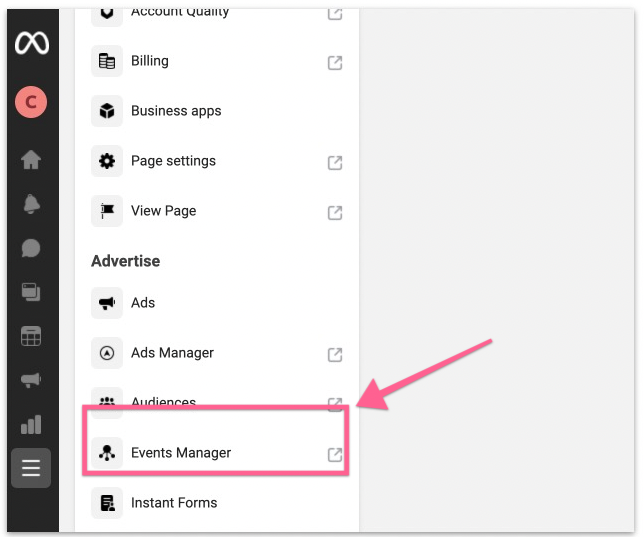Open the account avatar labeled C
Screen dimensions: 644x537
[31, 101]
